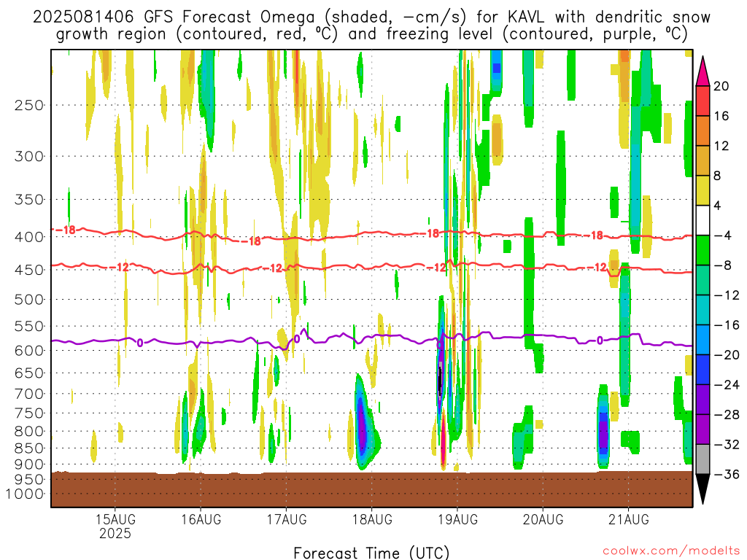Click the 650 pressure level label

click(x=29, y=373)
